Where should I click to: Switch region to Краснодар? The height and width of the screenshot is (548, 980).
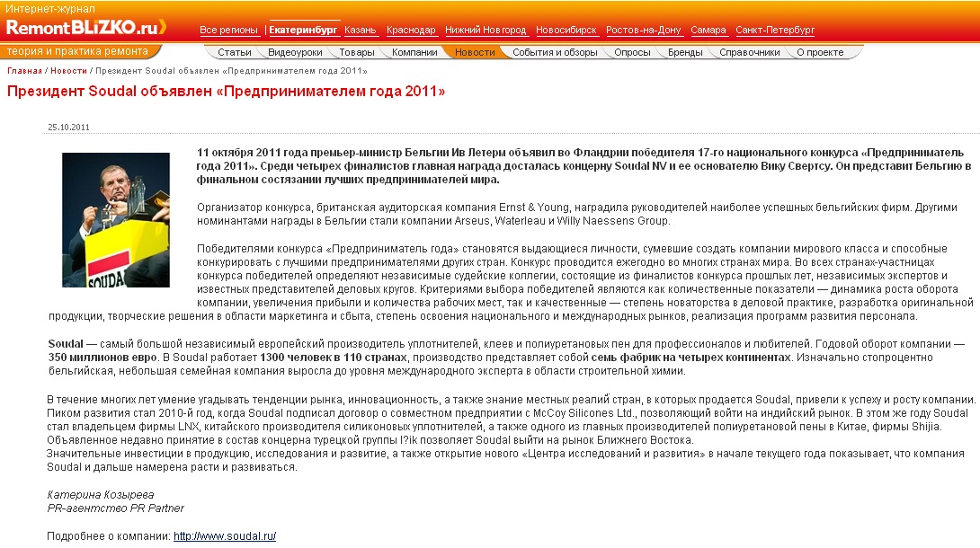tap(411, 30)
